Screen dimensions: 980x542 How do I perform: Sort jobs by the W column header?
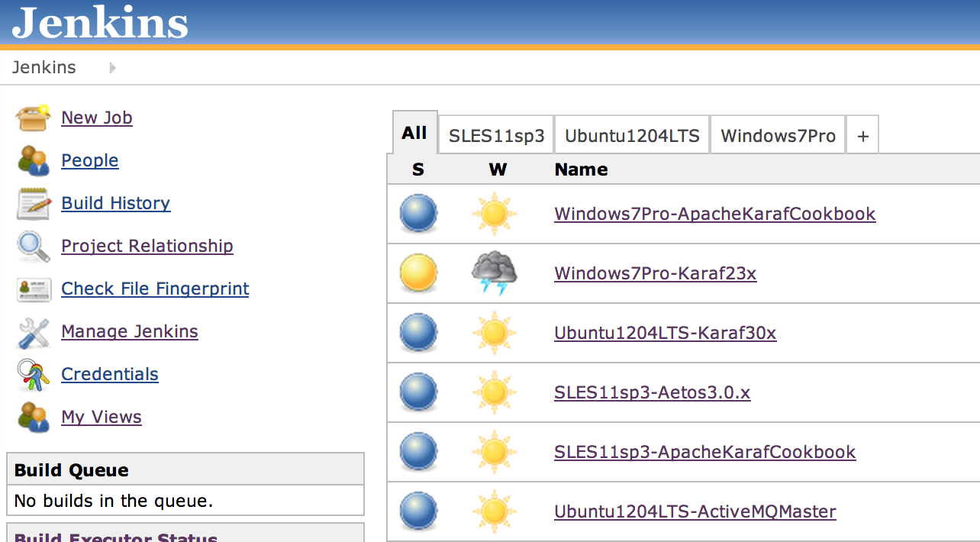pos(498,169)
